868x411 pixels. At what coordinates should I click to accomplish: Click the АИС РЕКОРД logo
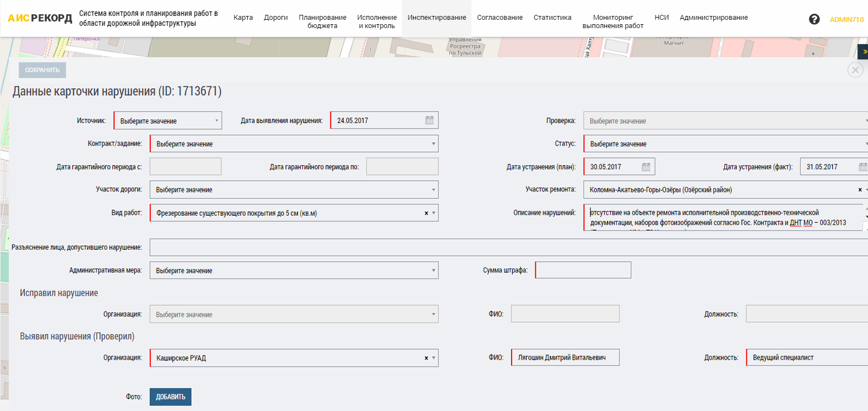(40, 18)
